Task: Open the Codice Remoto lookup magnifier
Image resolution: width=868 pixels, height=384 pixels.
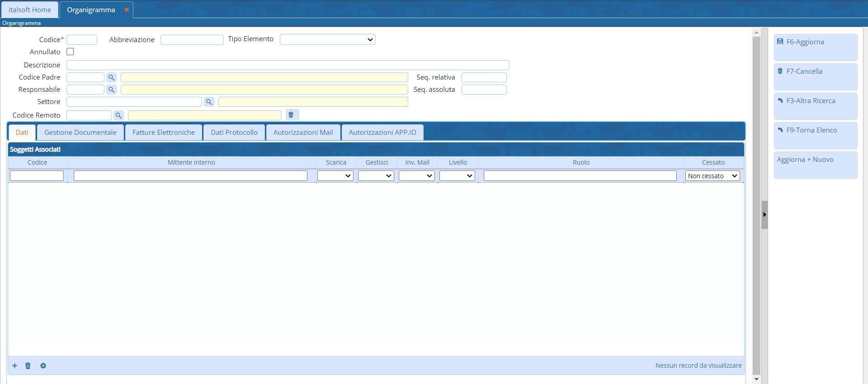Action: click(118, 115)
